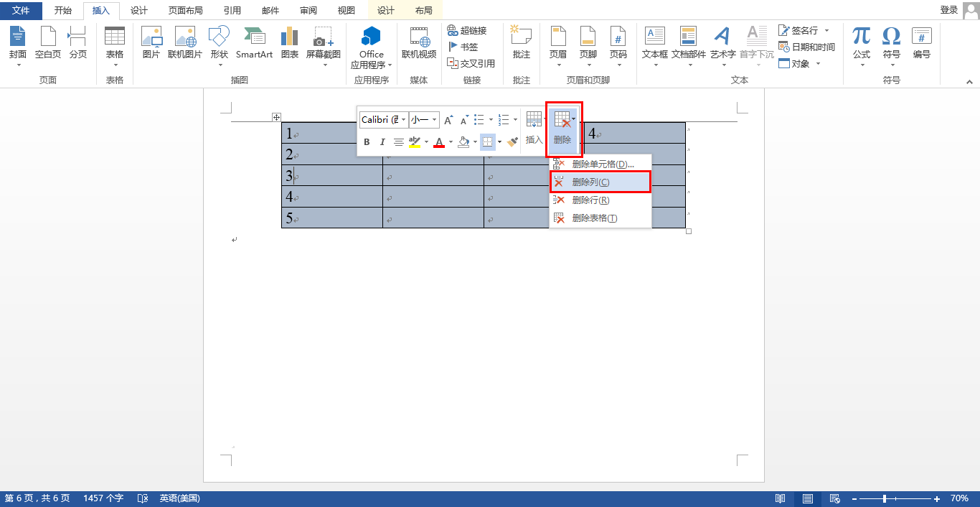Insert an equation (公式)

point(862,45)
